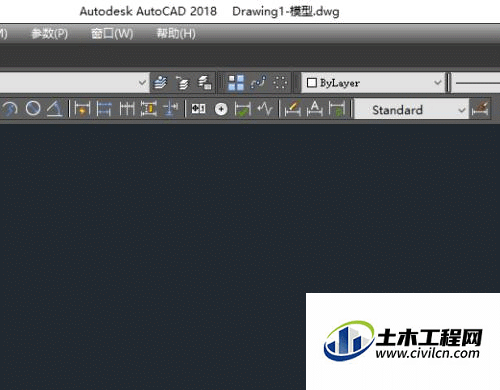Open Dimension Style manager brush icon
Screen dimensions: 500x390
pyautogui.click(x=480, y=109)
